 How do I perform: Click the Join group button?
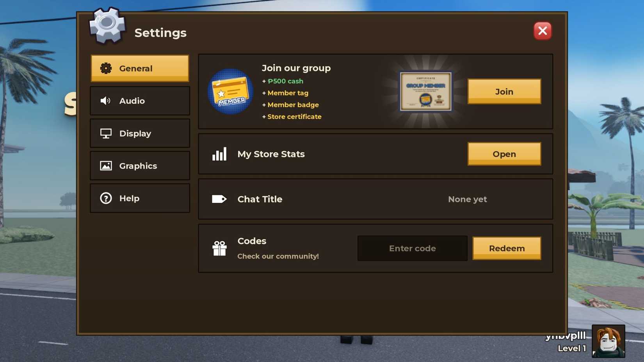point(504,91)
